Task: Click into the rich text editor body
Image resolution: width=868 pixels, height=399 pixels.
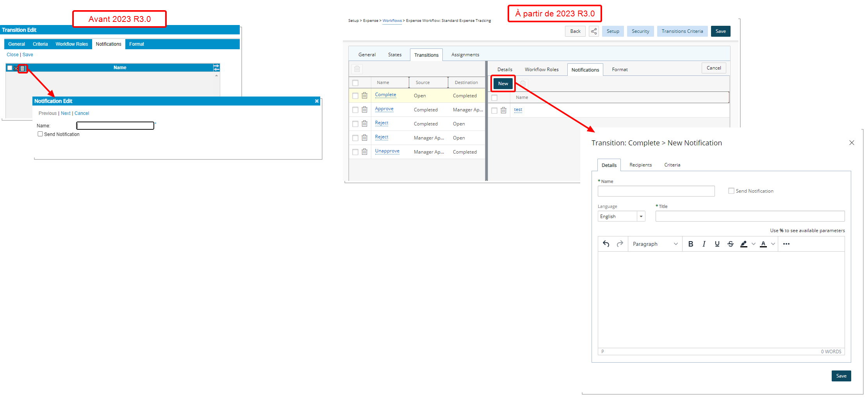Action: pyautogui.click(x=721, y=300)
